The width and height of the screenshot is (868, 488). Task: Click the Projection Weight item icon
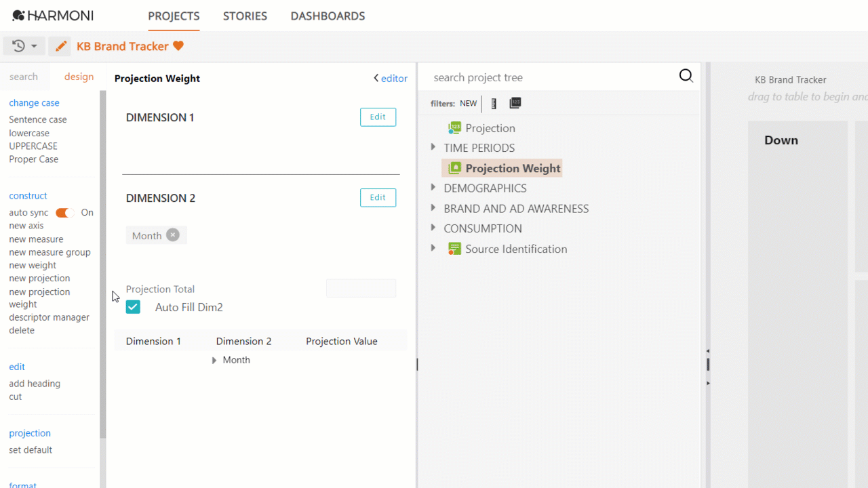(x=455, y=168)
